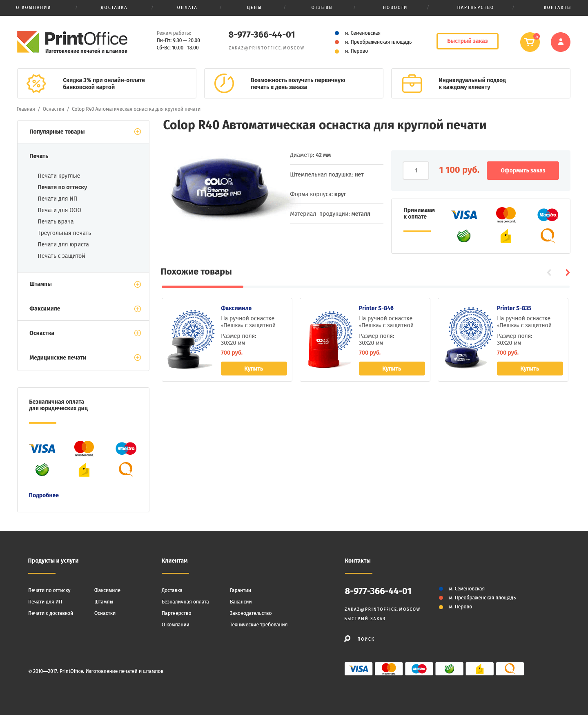Open the shopping cart icon

pyautogui.click(x=530, y=42)
